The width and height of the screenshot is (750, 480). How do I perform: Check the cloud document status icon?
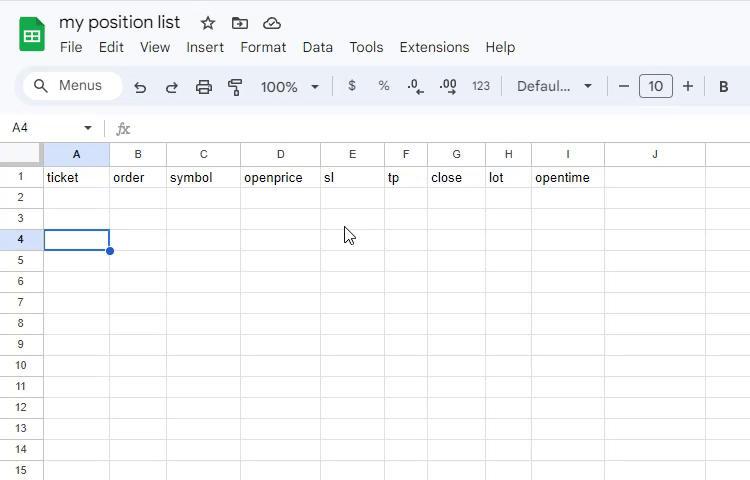pos(272,23)
